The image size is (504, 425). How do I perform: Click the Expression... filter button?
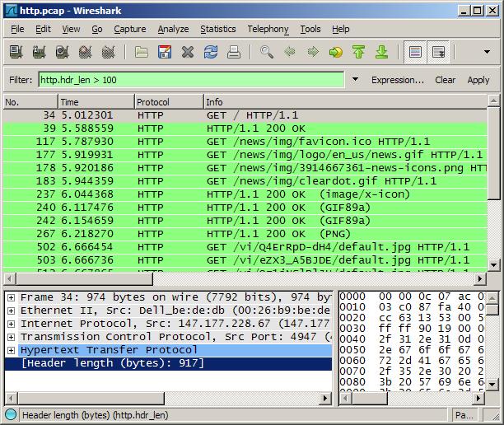point(398,80)
